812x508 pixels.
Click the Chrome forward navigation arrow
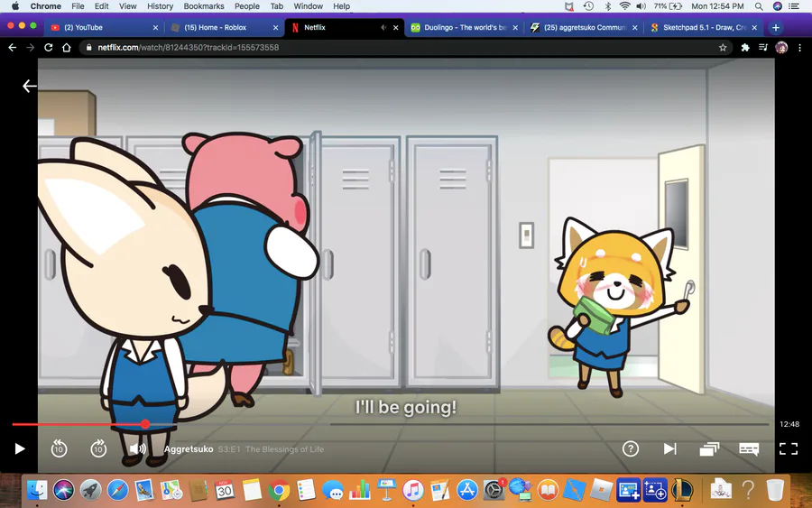click(x=30, y=47)
